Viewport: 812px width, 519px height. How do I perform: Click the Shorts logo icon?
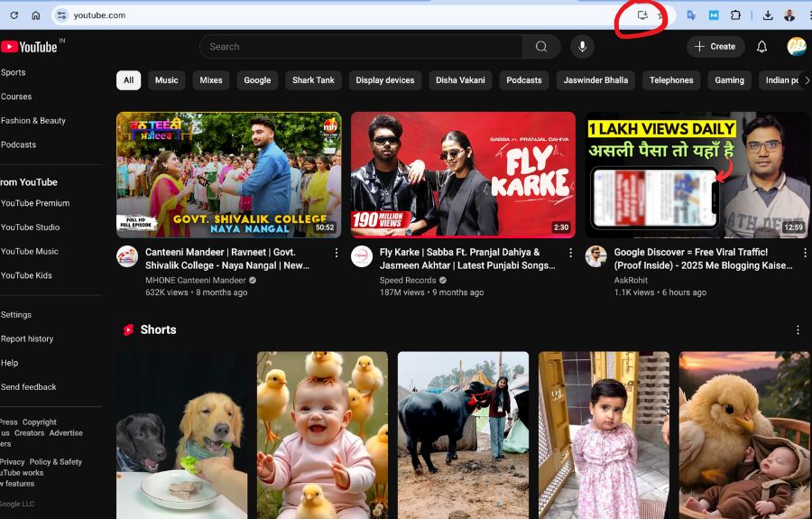click(128, 330)
